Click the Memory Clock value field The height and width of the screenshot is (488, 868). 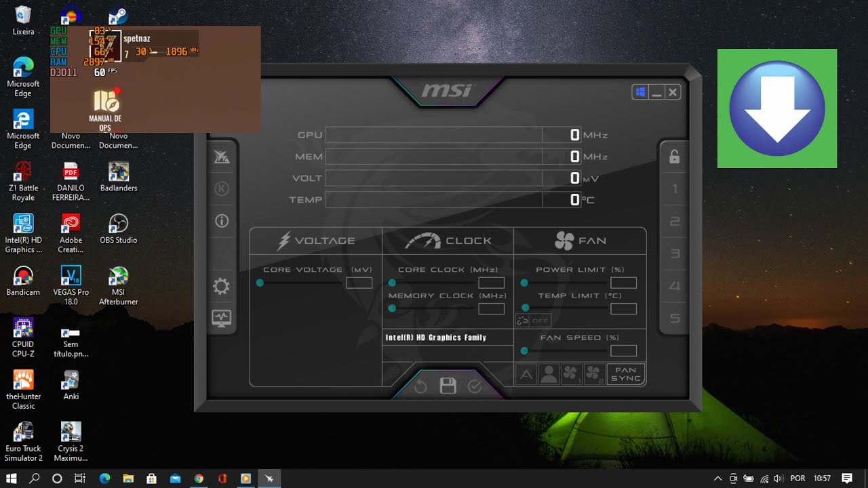click(492, 308)
